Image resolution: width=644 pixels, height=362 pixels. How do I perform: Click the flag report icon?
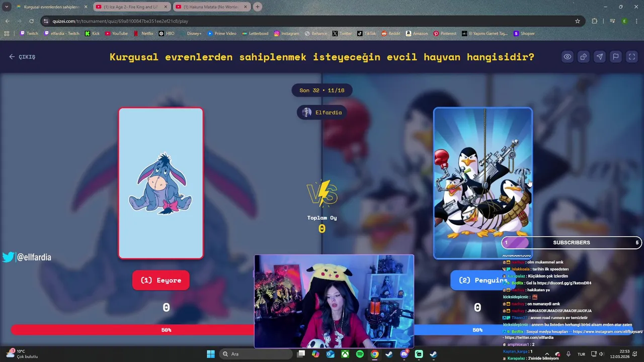point(616,57)
